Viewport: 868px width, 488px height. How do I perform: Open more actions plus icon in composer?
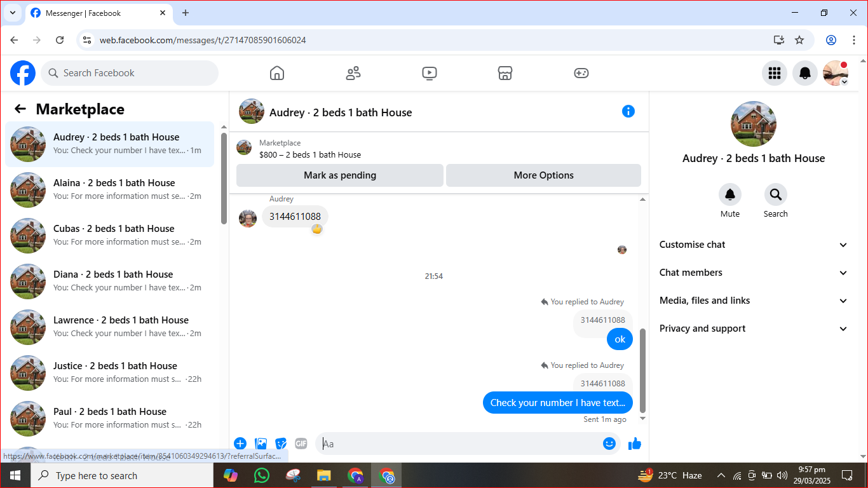[x=240, y=444]
